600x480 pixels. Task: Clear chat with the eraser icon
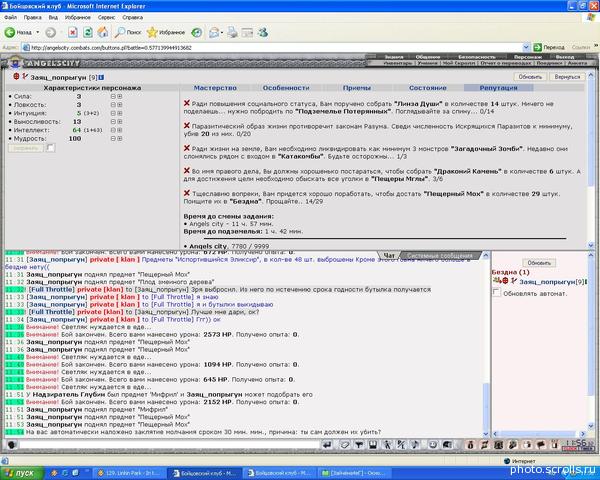[345, 445]
